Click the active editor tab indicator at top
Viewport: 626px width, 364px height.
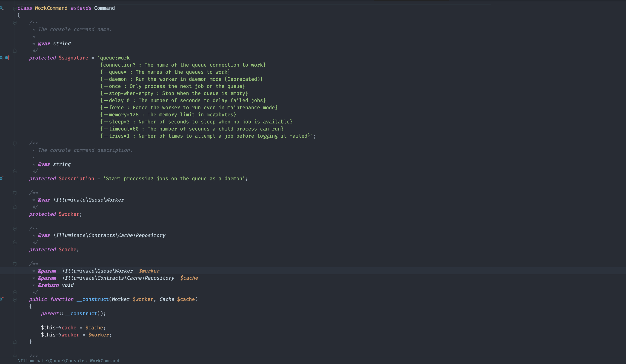(411, 0)
